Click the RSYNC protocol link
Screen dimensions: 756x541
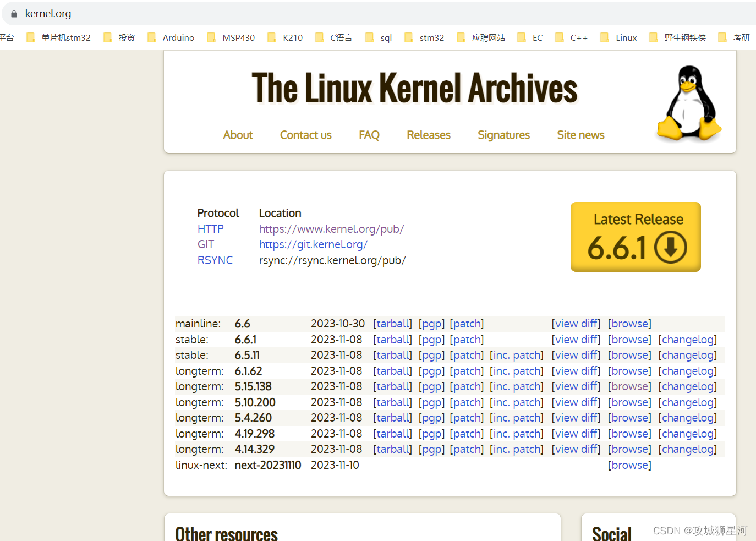click(x=215, y=260)
